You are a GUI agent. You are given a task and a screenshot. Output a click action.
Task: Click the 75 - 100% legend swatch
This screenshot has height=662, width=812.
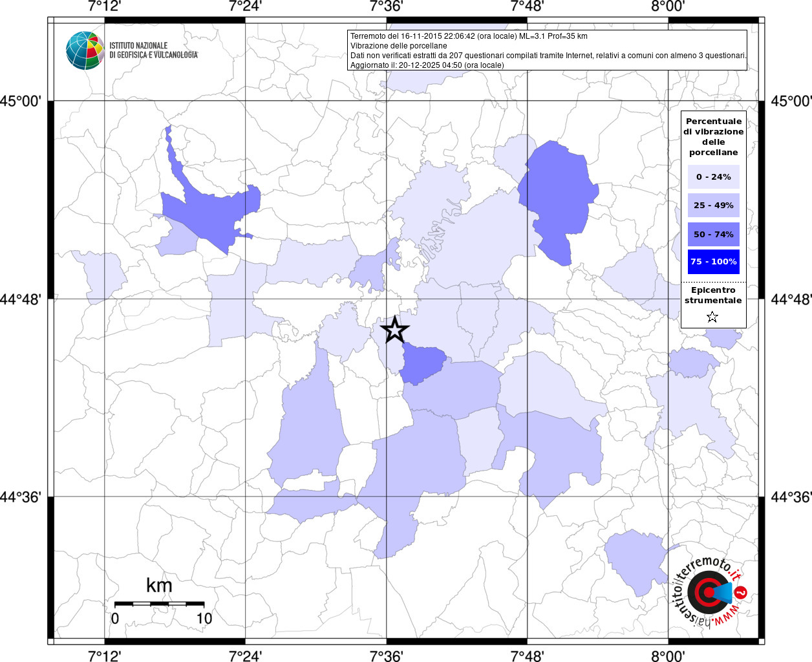coord(714,262)
